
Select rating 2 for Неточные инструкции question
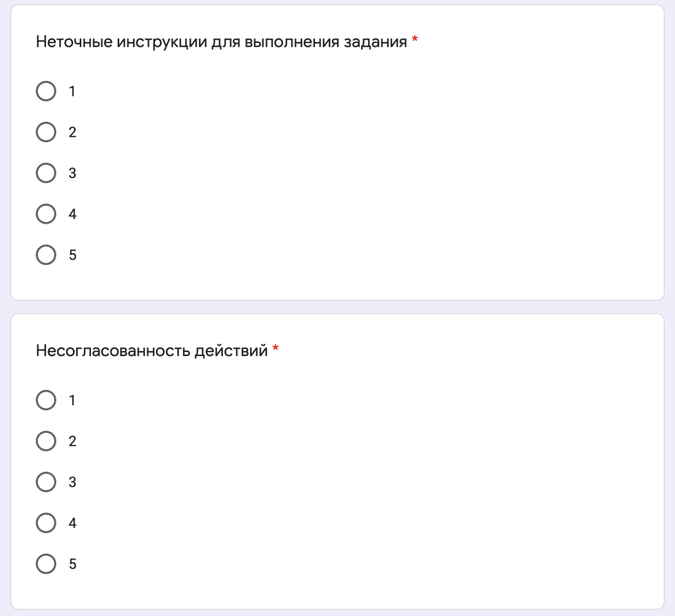tap(46, 132)
